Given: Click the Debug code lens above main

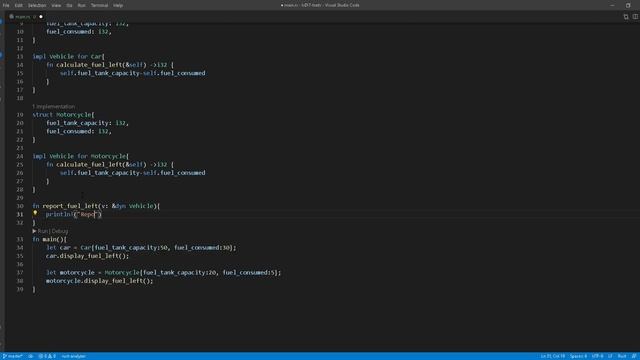Looking at the screenshot, I should (60, 231).
